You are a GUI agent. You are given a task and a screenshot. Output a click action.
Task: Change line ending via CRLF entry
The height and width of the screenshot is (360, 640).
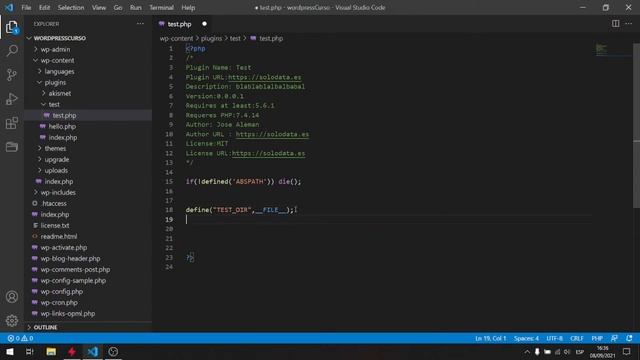[x=576, y=338]
